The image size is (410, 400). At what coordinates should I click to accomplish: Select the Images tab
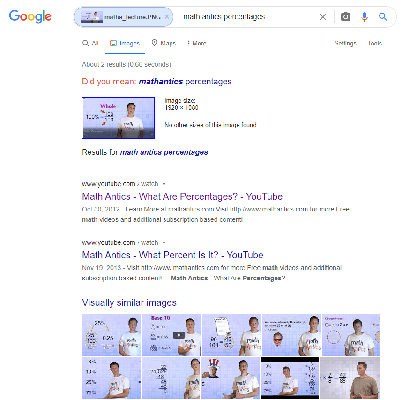(125, 43)
